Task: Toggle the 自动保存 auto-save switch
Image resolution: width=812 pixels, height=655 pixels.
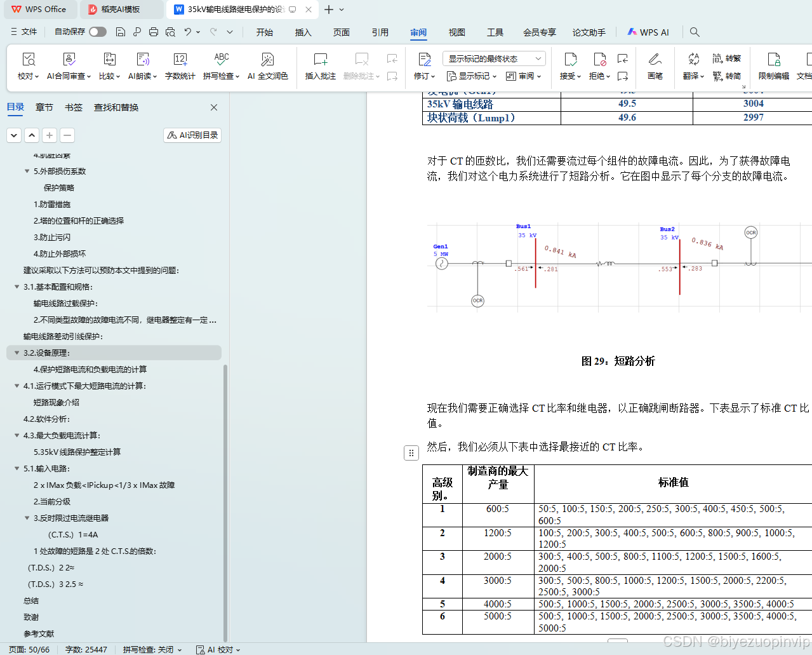Action: coord(98,32)
